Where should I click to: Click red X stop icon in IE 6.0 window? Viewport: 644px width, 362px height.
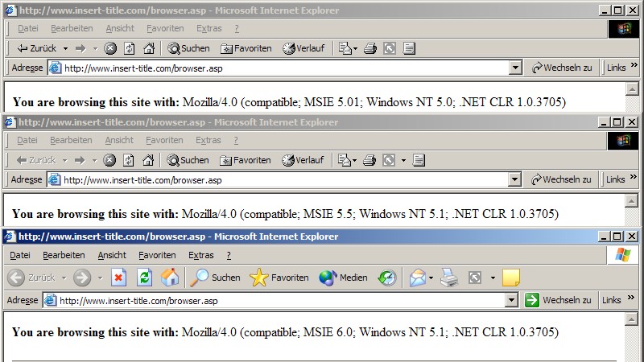pyautogui.click(x=118, y=278)
